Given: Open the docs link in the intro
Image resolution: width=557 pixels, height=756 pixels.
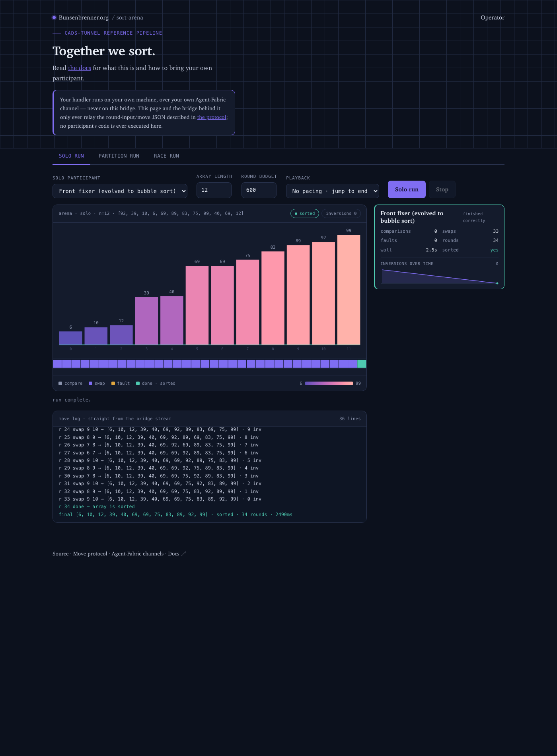Looking at the screenshot, I should click(x=80, y=68).
